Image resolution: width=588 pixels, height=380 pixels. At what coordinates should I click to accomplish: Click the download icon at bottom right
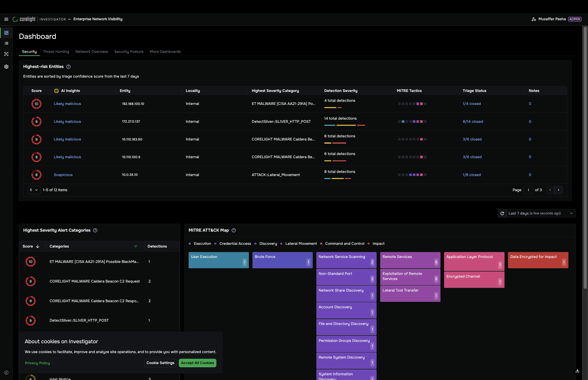(x=577, y=371)
